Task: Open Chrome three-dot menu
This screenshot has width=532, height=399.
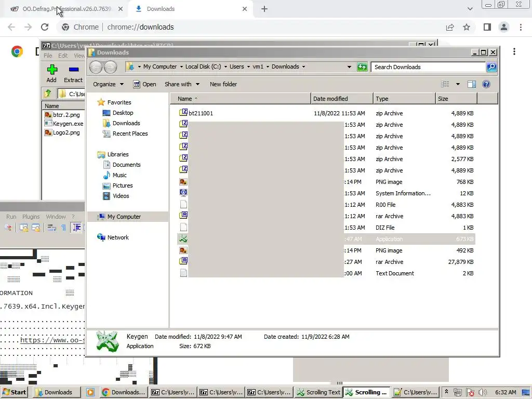Action: coord(521,27)
